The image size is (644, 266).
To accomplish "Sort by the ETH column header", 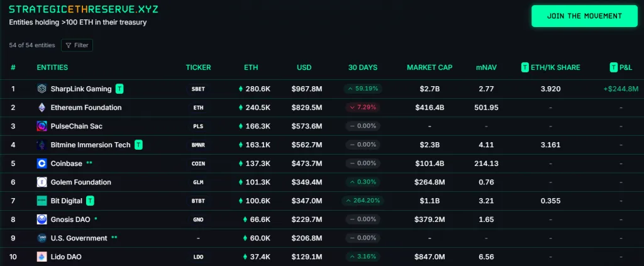I will click(x=251, y=67).
